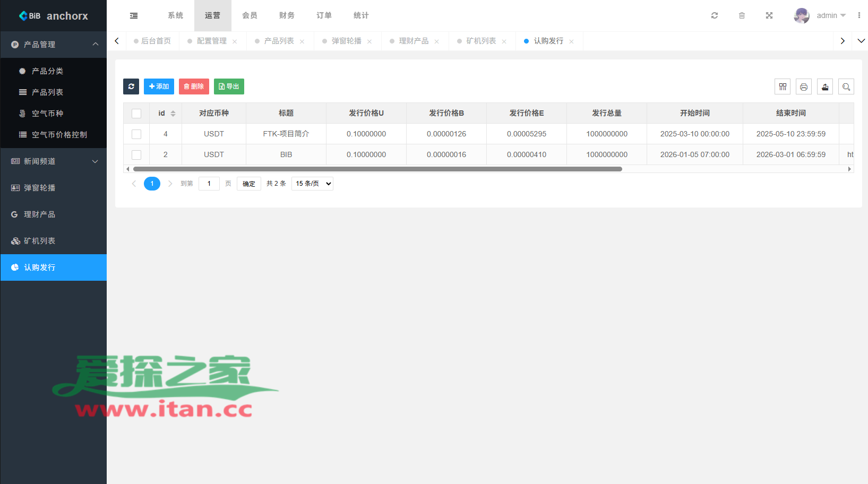
Task: Click the table search magnifier icon
Action: [x=846, y=87]
